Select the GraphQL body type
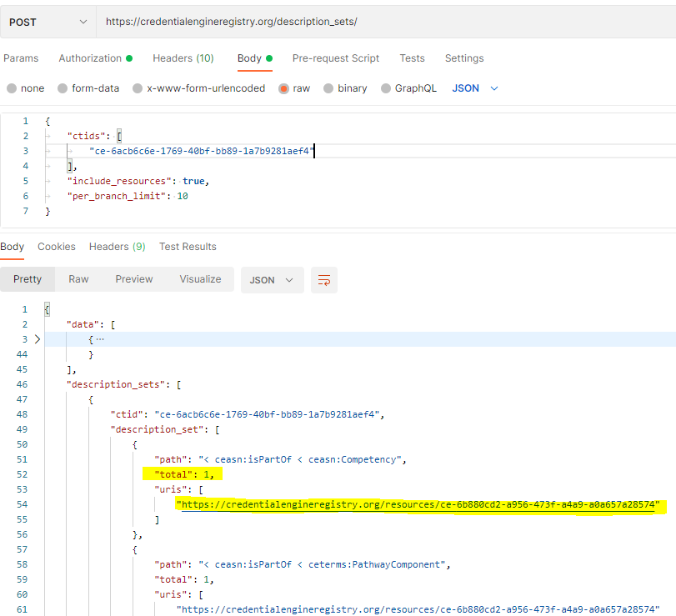Image resolution: width=676 pixels, height=616 pixels. coord(408,88)
